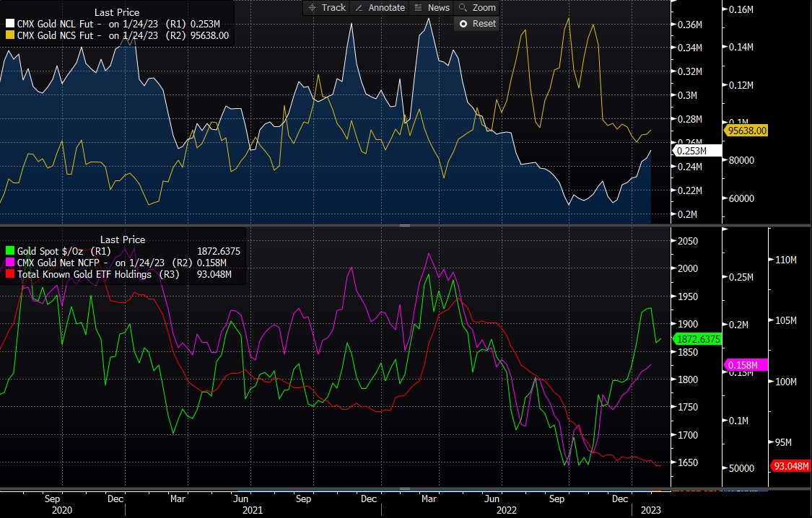Click the 0.2M label on top chart R1 axis
This screenshot has height=518, width=812.
click(687, 214)
